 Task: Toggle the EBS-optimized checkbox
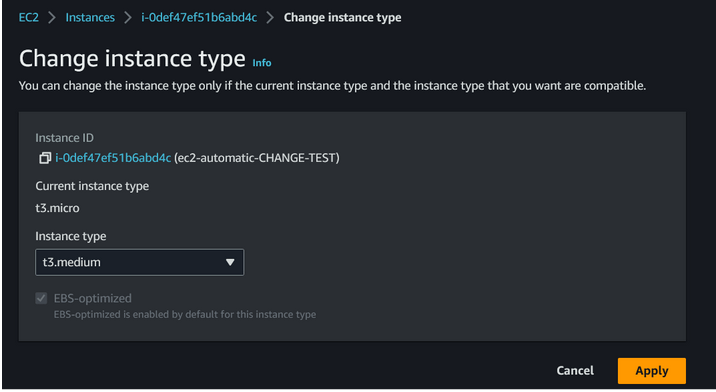pyautogui.click(x=41, y=298)
